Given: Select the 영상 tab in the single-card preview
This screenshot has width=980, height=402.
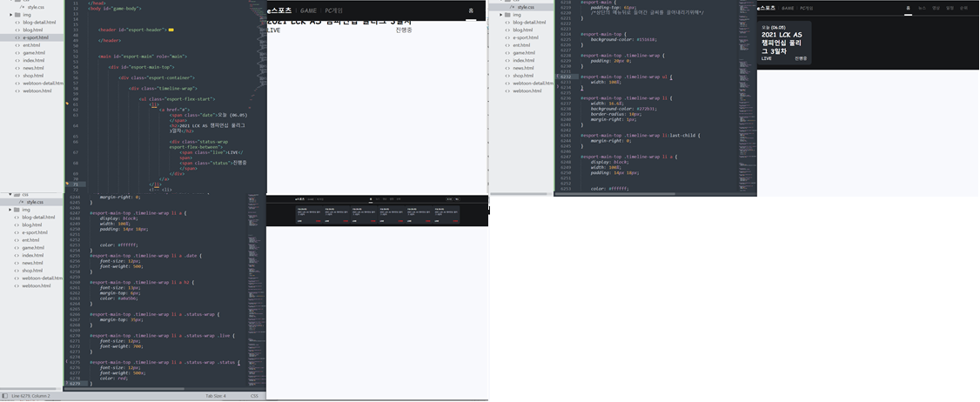Looking at the screenshot, I should (936, 8).
